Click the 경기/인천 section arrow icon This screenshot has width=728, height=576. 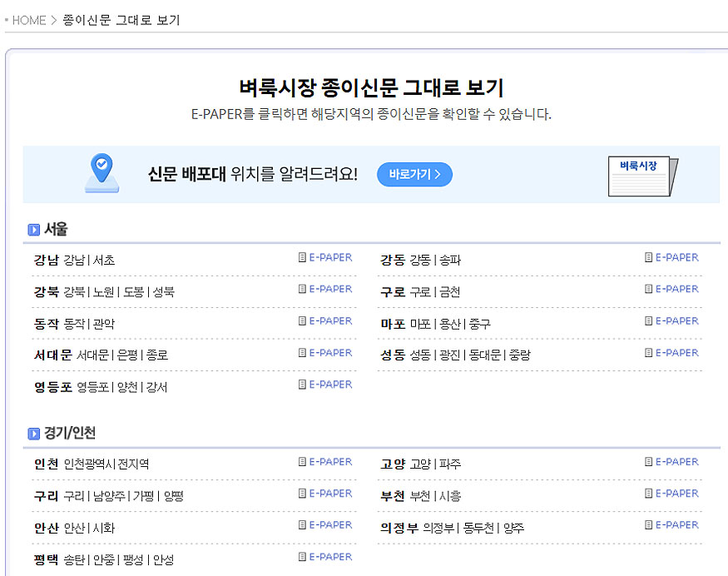click(x=34, y=434)
